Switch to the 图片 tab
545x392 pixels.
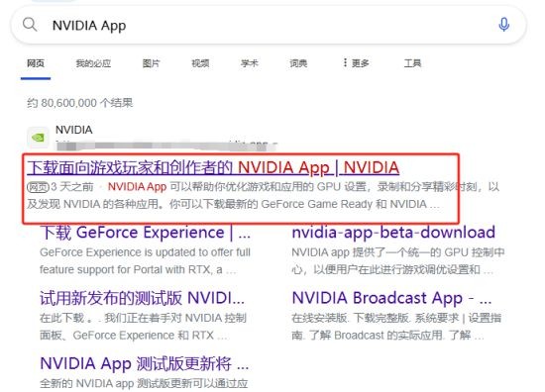coord(151,63)
